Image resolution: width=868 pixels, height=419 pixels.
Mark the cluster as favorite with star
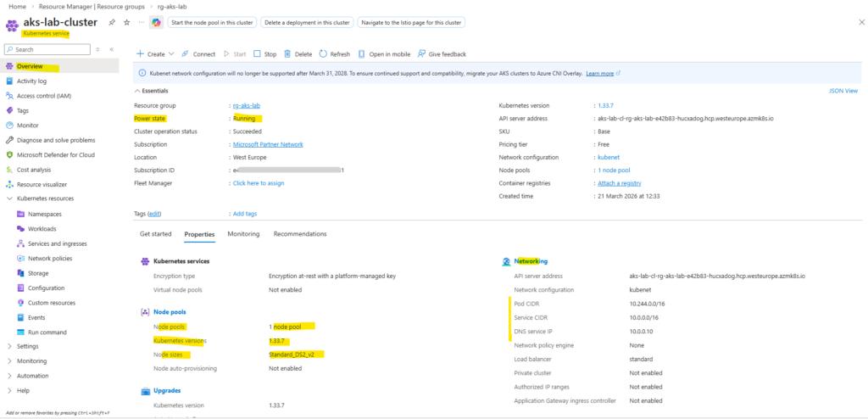(x=126, y=22)
